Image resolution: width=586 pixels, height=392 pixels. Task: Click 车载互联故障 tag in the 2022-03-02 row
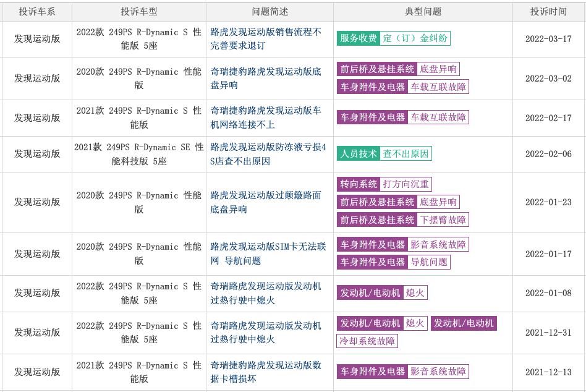438,87
